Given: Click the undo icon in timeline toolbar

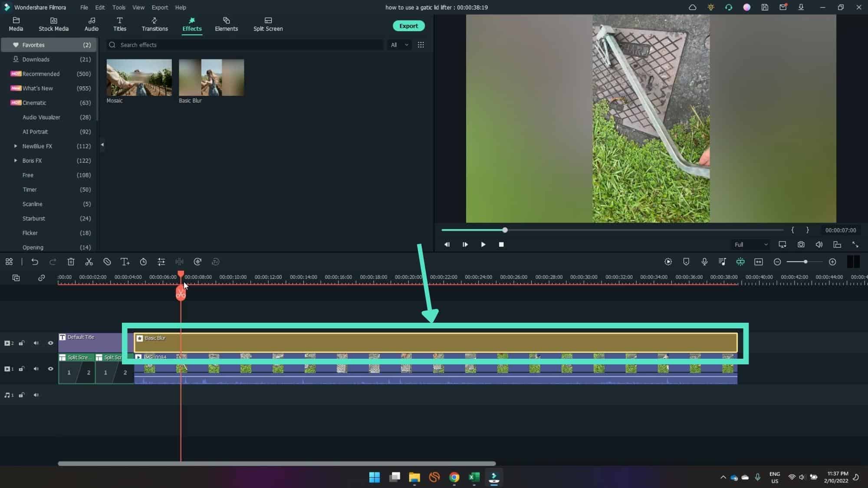Looking at the screenshot, I should pos(35,262).
